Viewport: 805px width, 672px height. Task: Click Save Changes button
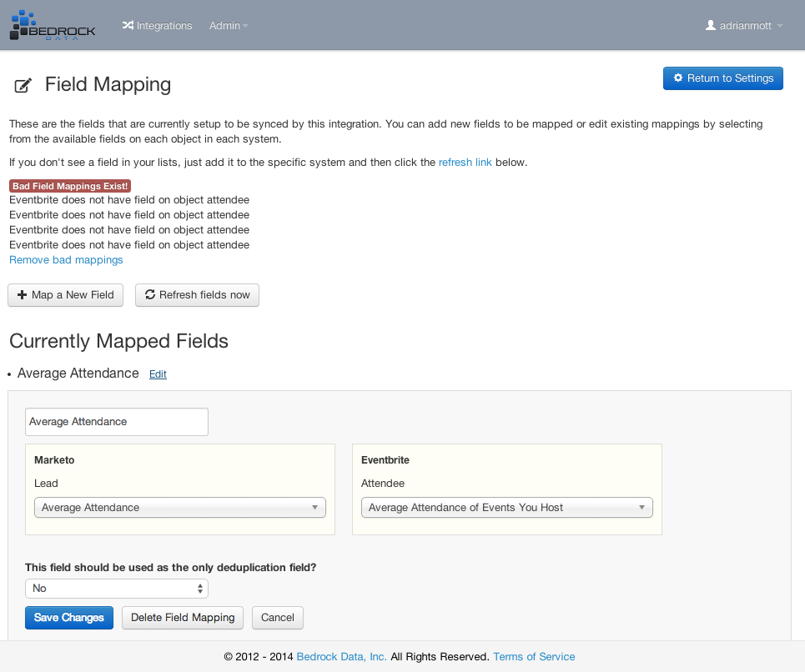click(68, 618)
